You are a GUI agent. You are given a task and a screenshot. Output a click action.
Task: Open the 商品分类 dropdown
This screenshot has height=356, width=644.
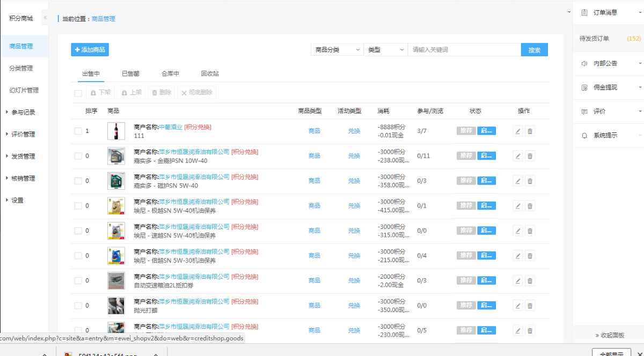337,50
